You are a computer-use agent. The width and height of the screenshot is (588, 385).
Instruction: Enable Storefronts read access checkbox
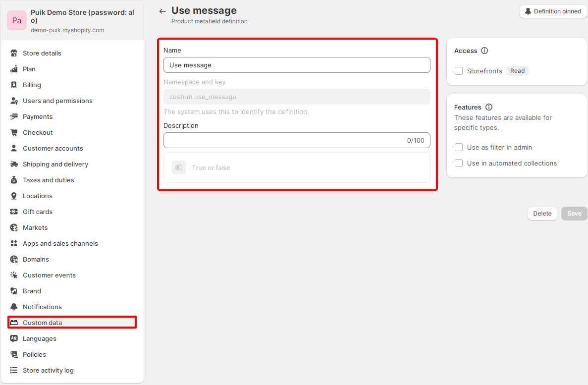[x=459, y=71]
